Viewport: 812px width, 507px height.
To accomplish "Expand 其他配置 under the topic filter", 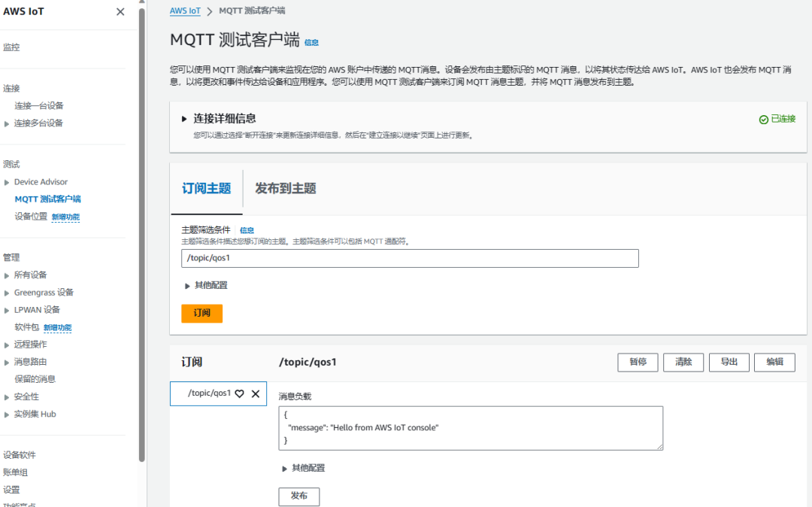I will point(187,286).
